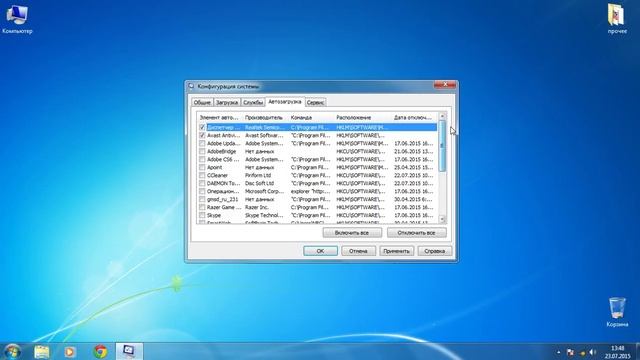Click Show Desktop strip beside the clock
Screen dimensions: 640x360
pyautogui.click(x=637, y=352)
